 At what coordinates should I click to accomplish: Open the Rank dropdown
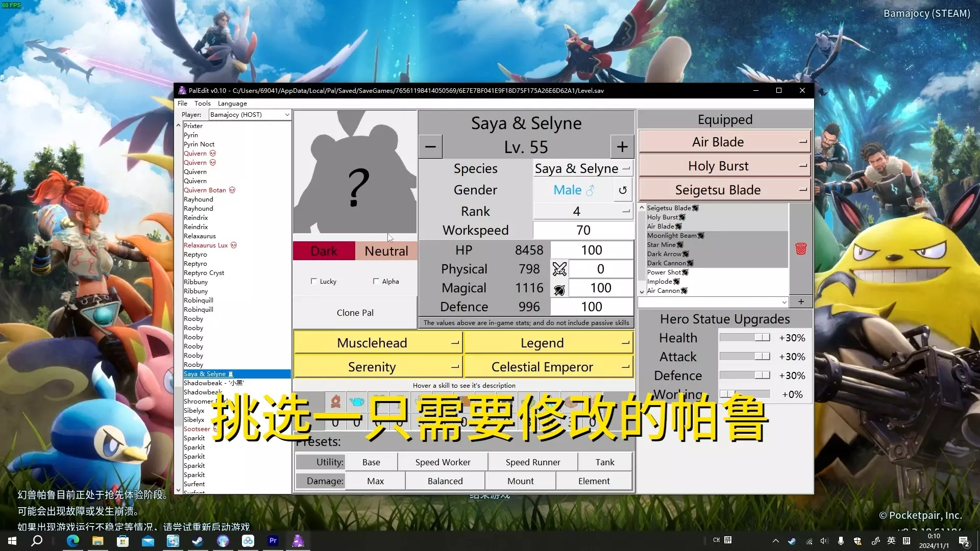(x=583, y=211)
